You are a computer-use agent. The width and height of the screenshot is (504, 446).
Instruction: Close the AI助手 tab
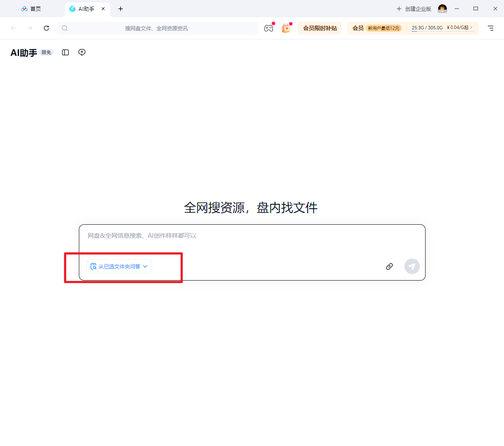click(103, 9)
